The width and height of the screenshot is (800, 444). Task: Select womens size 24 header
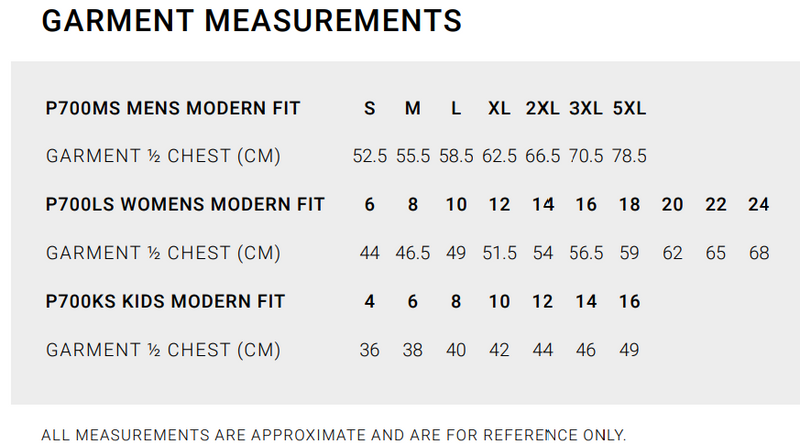(x=759, y=205)
